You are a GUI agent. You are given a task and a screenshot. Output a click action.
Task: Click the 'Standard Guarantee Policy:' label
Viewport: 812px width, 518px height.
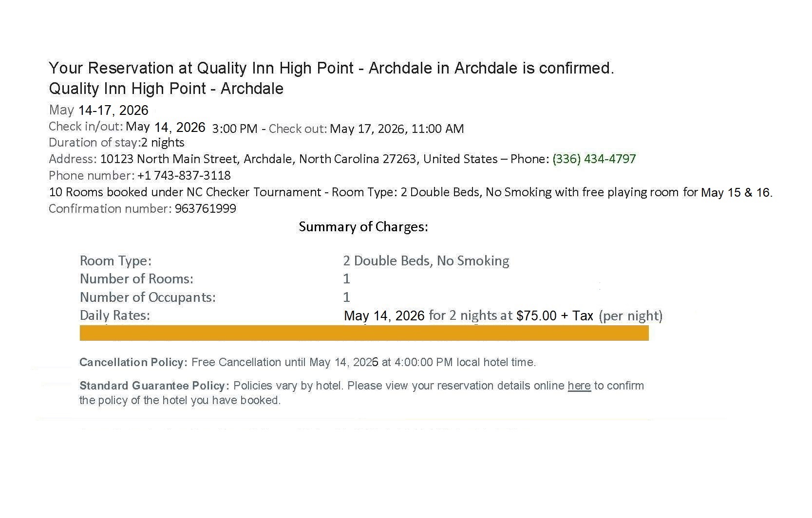[x=154, y=386]
